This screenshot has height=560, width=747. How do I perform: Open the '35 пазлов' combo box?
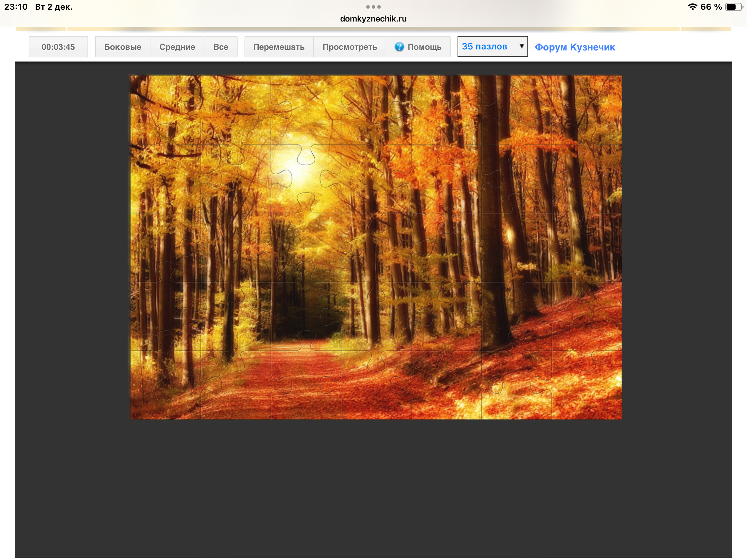492,46
